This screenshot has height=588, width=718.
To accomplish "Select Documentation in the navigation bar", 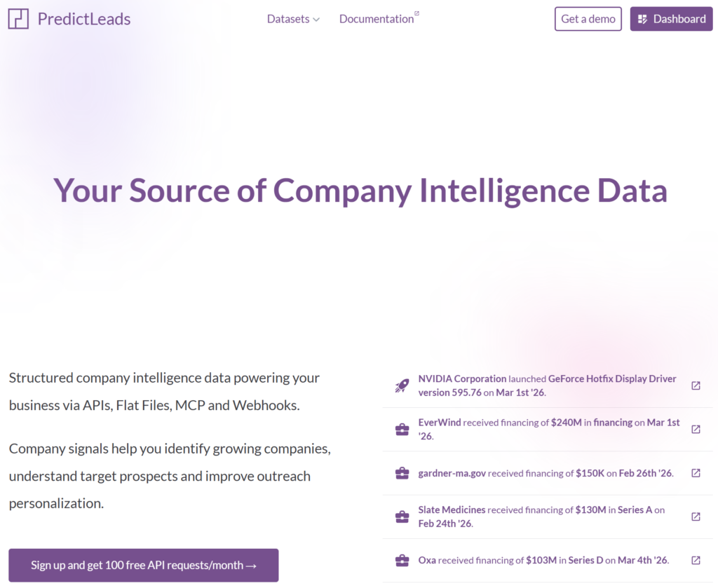I will click(x=376, y=19).
